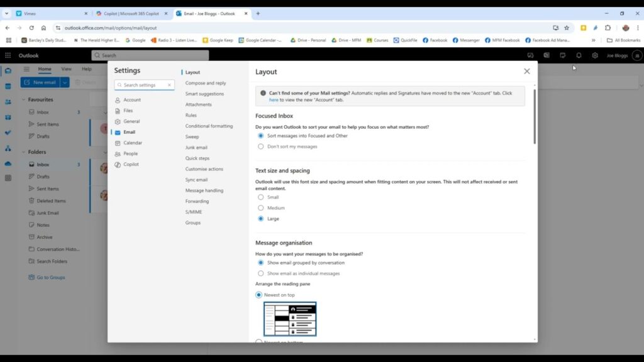Switch to Copilot browser tab
644x362 pixels.
(x=131, y=14)
